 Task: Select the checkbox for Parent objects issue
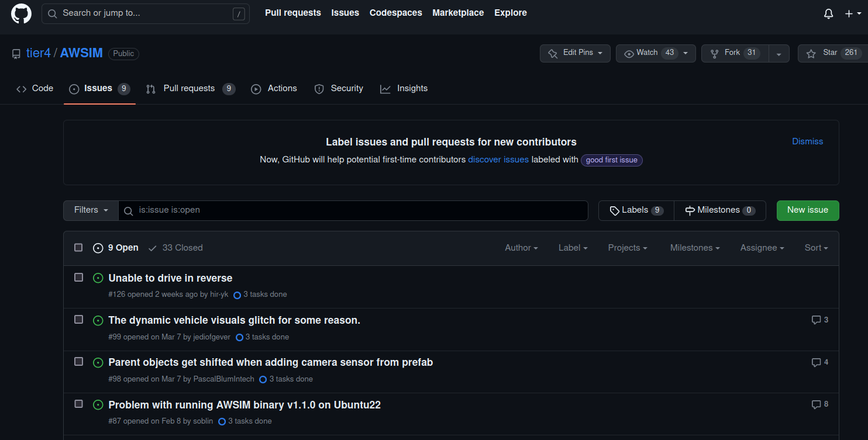click(78, 362)
